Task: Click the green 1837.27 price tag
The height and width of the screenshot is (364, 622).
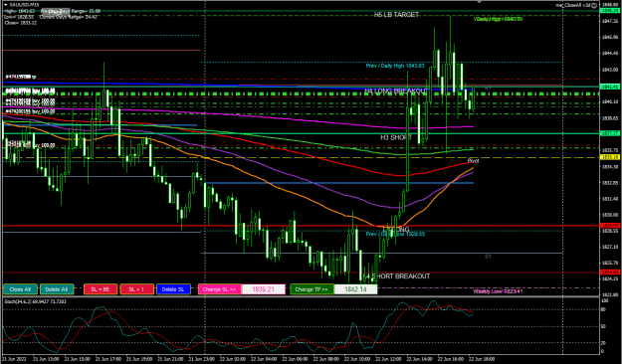Action: [610, 133]
